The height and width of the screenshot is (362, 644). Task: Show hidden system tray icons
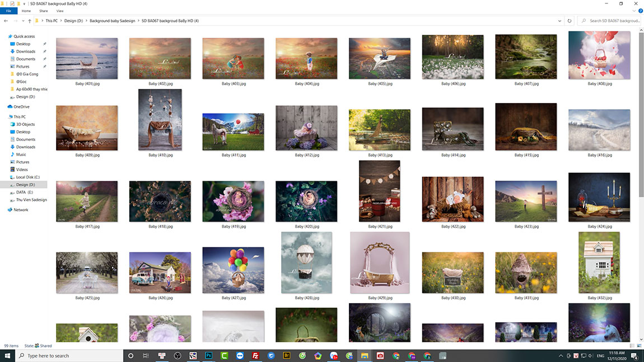[x=561, y=356]
